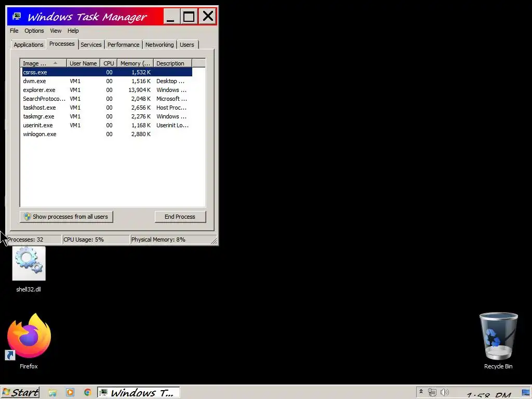Image resolution: width=532 pixels, height=399 pixels.
Task: Open the Networking tab
Action: click(159, 45)
